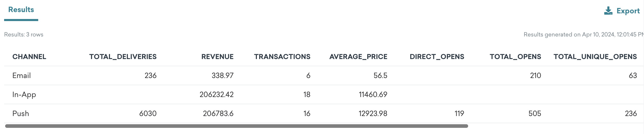Viewport: 644px width, 134px height.
Task: Click the REVENUE column header
Action: [217, 57]
